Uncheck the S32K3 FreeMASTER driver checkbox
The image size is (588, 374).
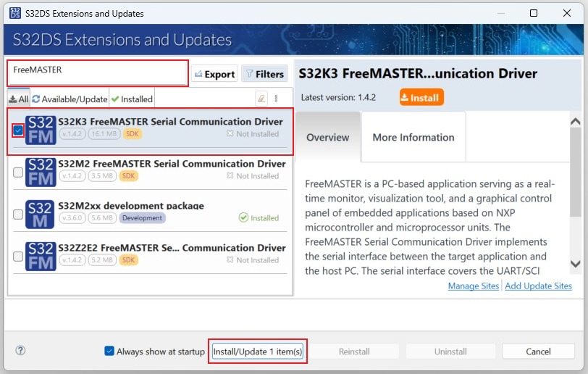click(18, 130)
